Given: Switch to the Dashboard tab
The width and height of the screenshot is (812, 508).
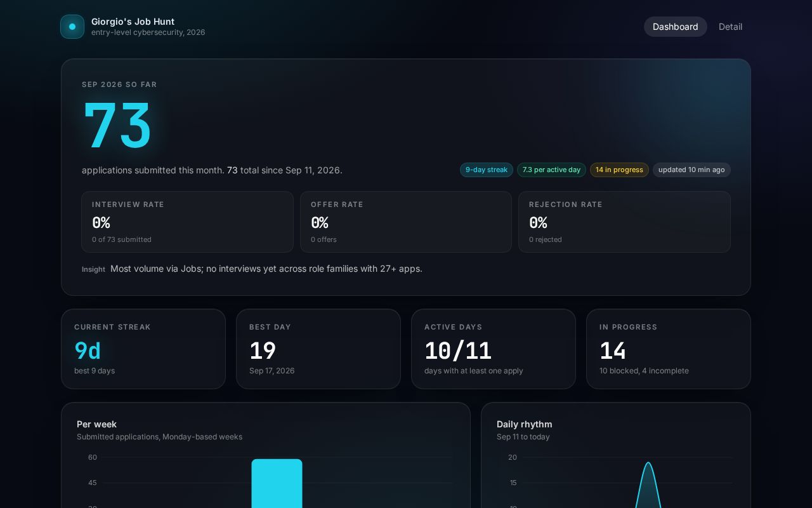Looking at the screenshot, I should tap(675, 27).
